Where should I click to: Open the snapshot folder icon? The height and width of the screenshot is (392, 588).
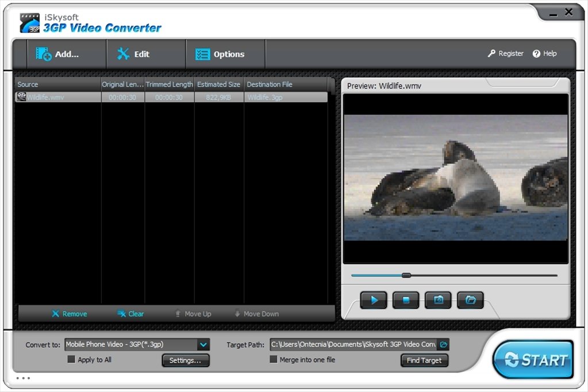pos(470,300)
